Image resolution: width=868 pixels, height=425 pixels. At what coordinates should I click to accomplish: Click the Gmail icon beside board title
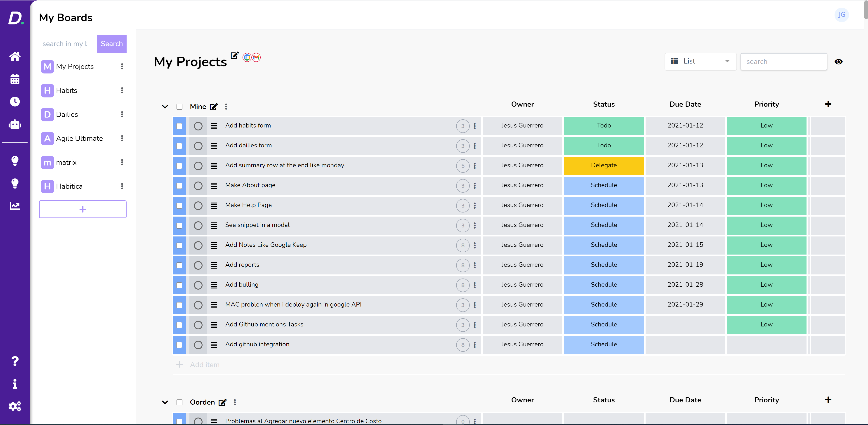[x=256, y=58]
